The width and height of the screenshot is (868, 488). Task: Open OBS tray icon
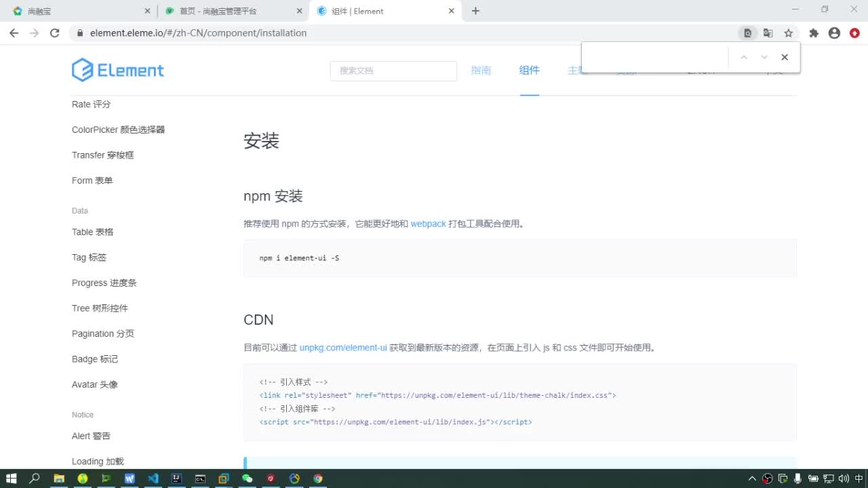[x=768, y=479]
